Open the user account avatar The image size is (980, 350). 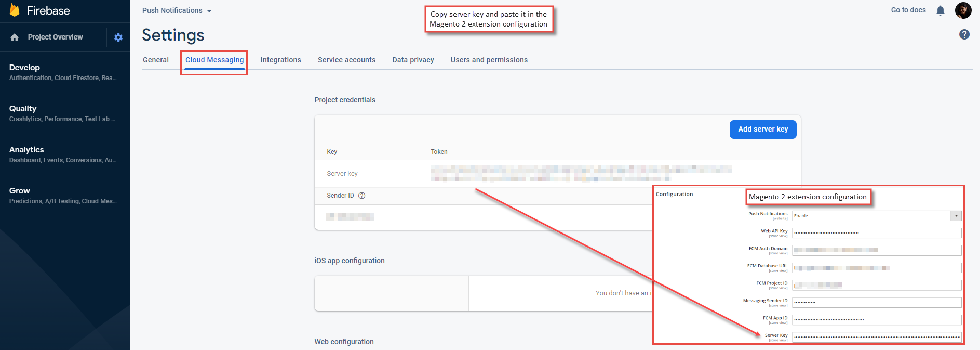[963, 10]
